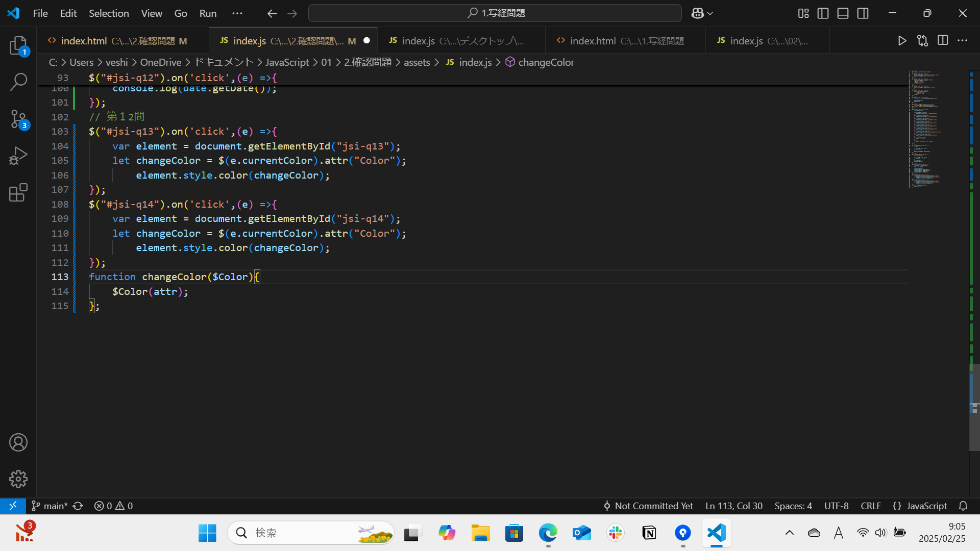Open the Explorer view in activity bar
Image resolution: width=980 pixels, height=551 pixels.
pyautogui.click(x=18, y=46)
